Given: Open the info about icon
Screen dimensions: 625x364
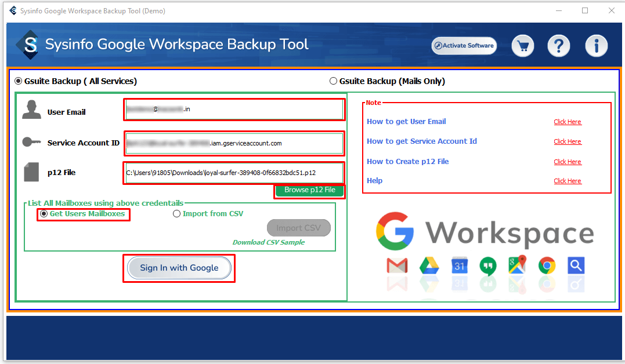Looking at the screenshot, I should [x=597, y=46].
